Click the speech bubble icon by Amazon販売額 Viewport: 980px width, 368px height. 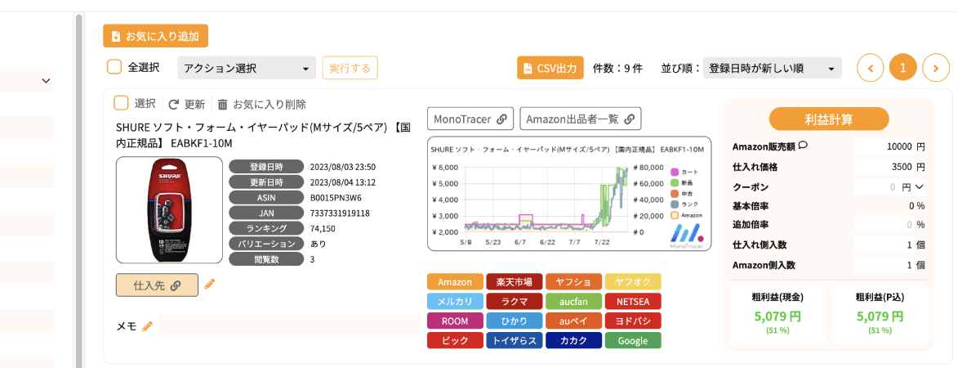pos(803,146)
